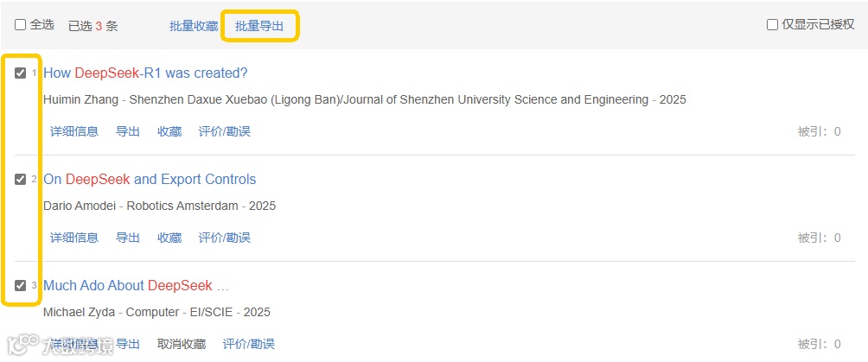Screen dimensions: 868x362
Task: Open "On DeepSeek and Export Controls" title
Action: point(150,180)
